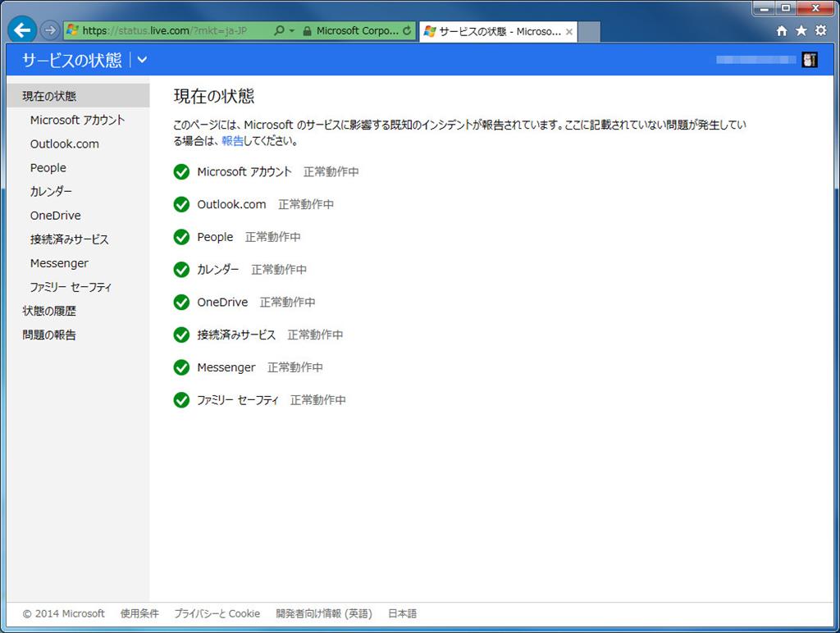Screen dimensions: 840x633
Task: Click OneDrive in the status list
Action: coord(222,303)
